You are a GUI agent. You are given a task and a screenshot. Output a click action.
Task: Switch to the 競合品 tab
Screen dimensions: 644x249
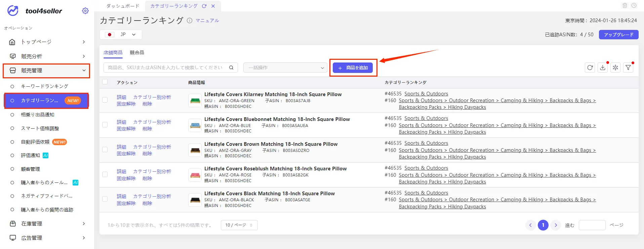[x=137, y=52]
